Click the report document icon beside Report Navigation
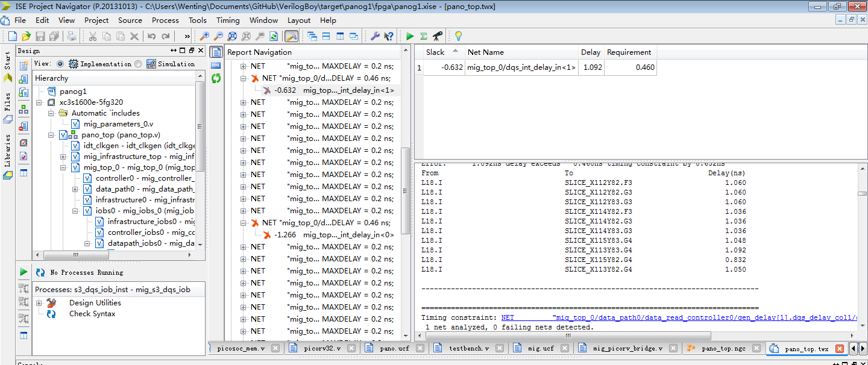Viewport: 868px width, 365px height. (216, 52)
